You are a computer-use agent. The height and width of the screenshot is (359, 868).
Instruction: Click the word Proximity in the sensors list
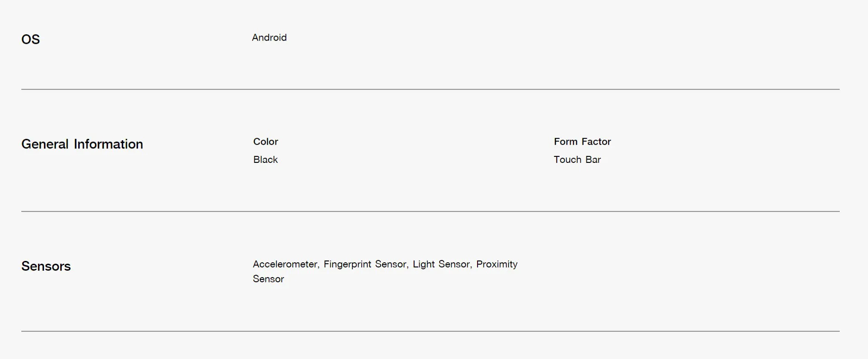pyautogui.click(x=497, y=264)
